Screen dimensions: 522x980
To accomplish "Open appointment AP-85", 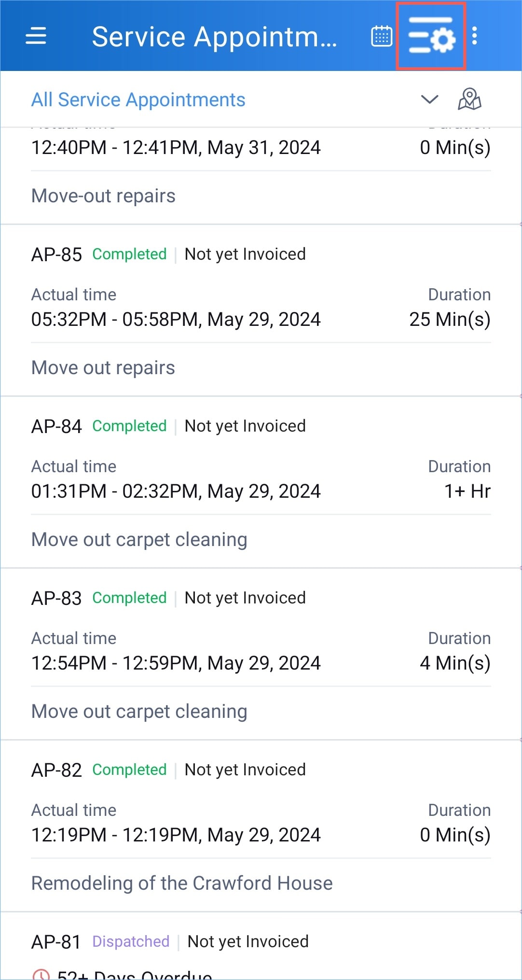I will 56,254.
